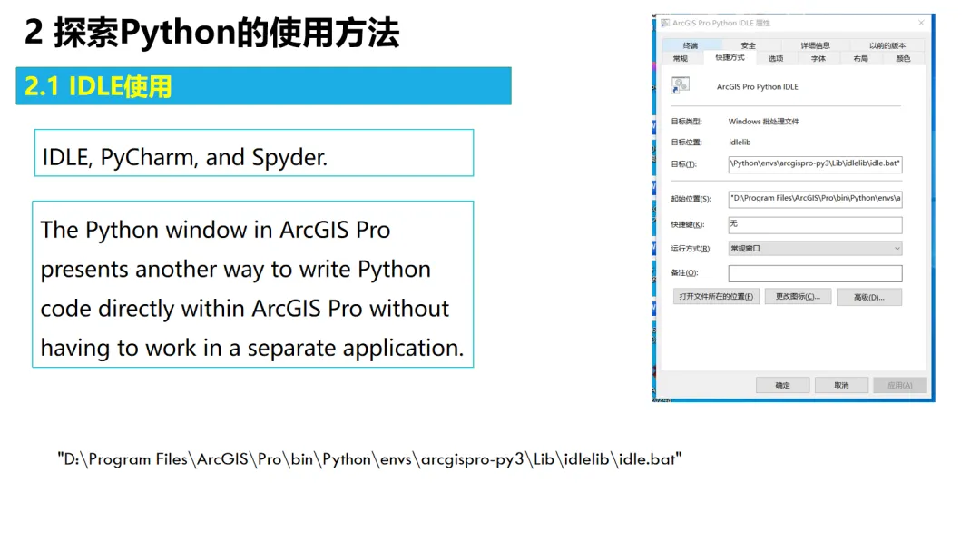Click the 更改图标(C)... button

pyautogui.click(x=799, y=296)
